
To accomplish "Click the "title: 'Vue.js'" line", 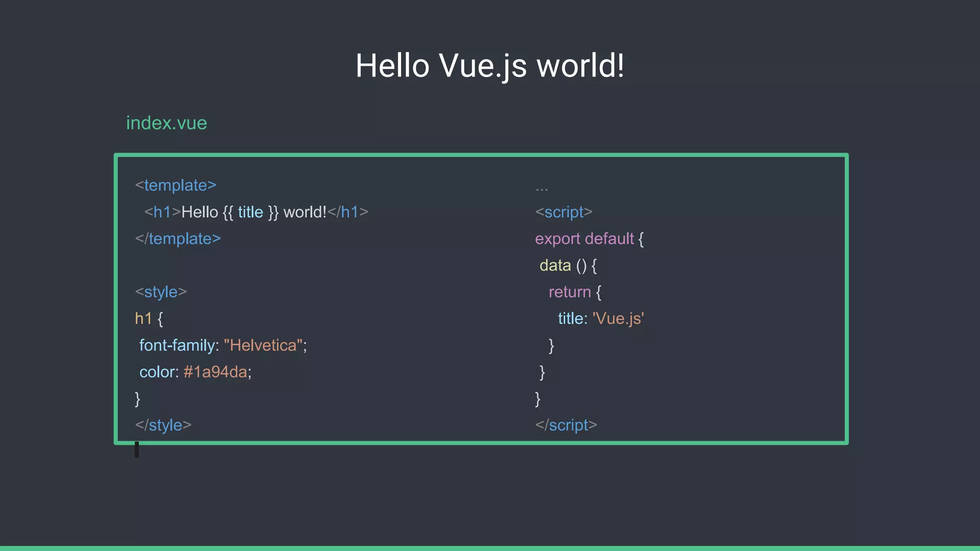I will coord(601,319).
